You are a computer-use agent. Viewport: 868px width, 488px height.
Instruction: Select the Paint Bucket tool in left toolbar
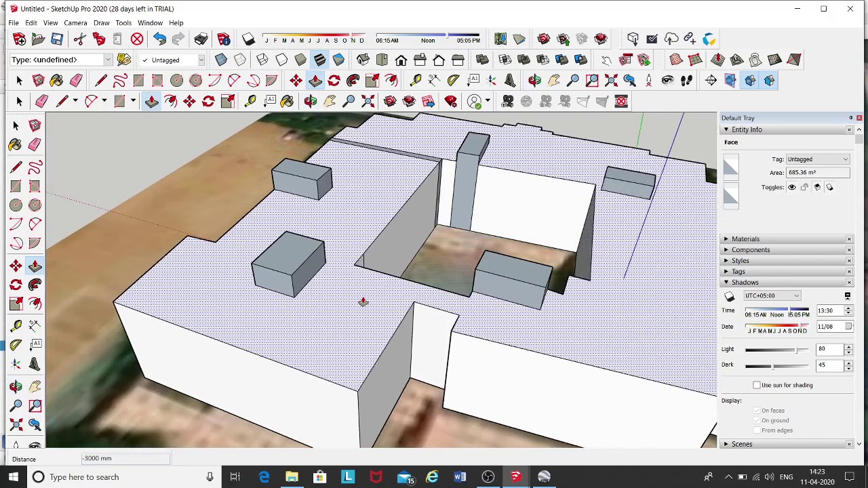[x=16, y=145]
